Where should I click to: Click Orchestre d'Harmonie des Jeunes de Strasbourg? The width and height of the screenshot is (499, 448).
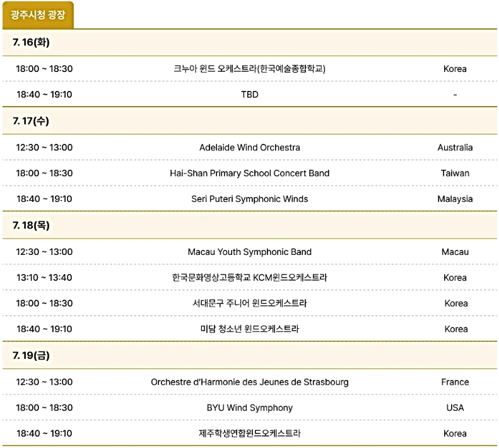250,382
